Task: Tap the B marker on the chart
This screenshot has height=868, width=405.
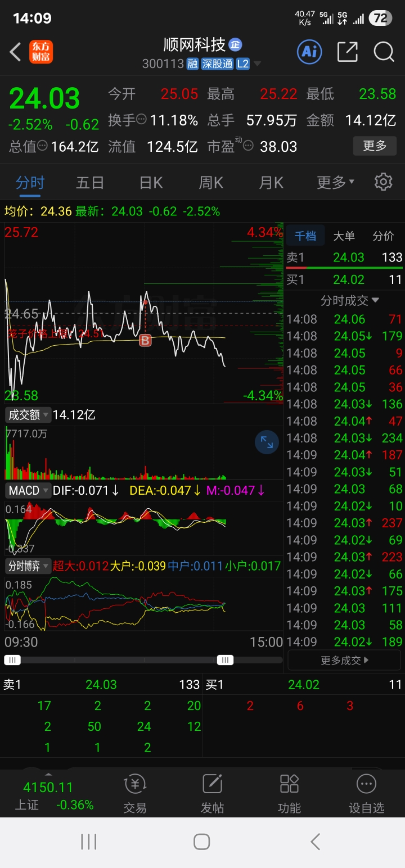Action: (x=145, y=340)
